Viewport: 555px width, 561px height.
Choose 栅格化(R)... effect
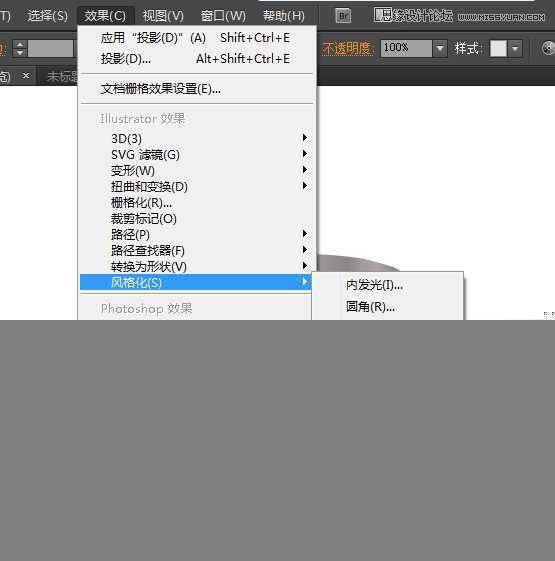click(x=195, y=203)
